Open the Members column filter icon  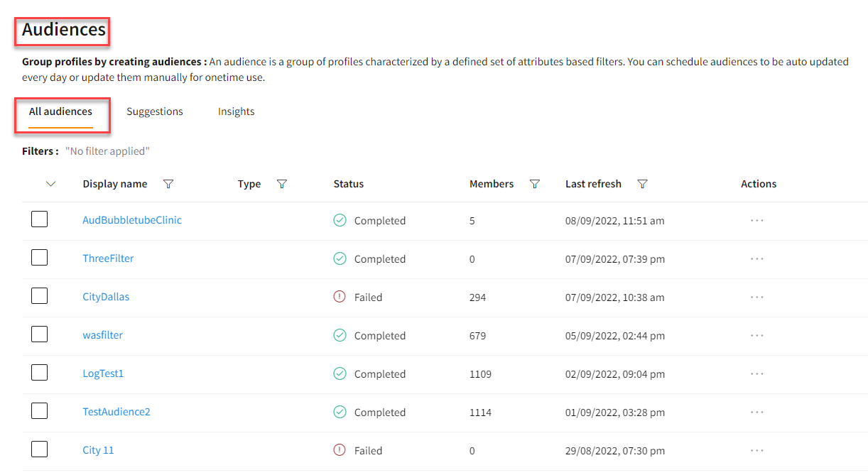[535, 184]
